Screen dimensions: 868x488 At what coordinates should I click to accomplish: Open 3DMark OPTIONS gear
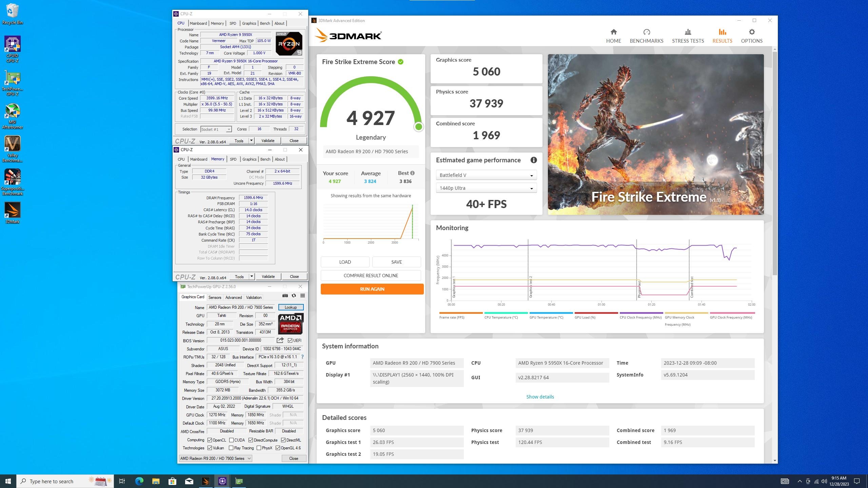point(751,36)
